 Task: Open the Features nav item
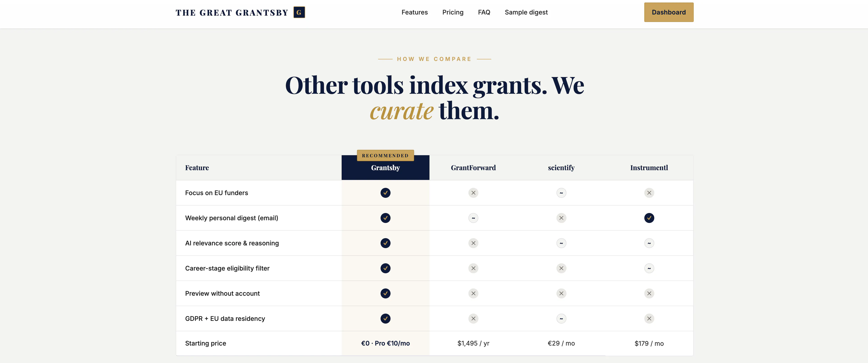pos(415,12)
